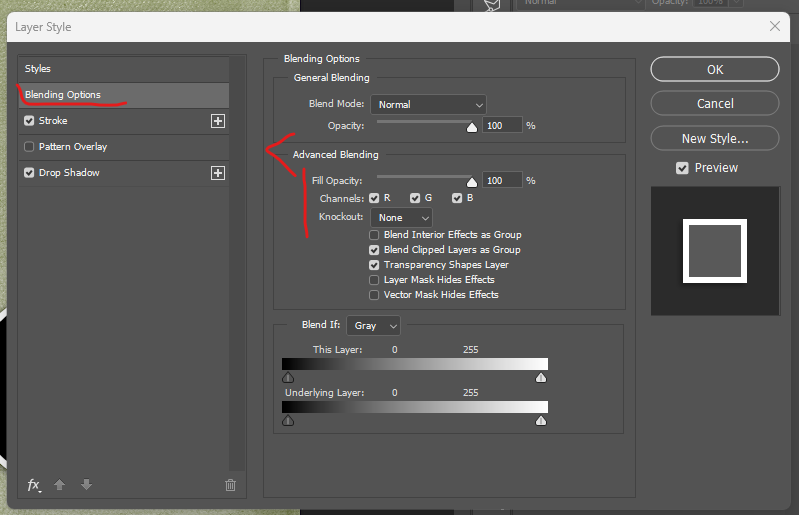Move effect down with the down arrow

87,484
